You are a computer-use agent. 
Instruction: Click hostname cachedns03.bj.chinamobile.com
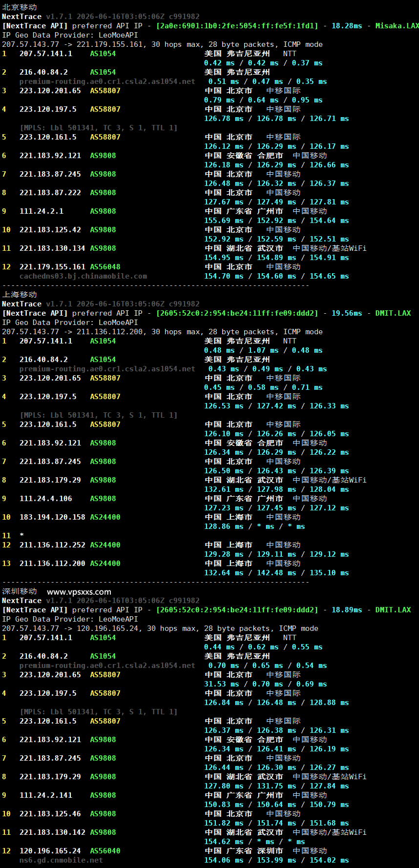[83, 276]
